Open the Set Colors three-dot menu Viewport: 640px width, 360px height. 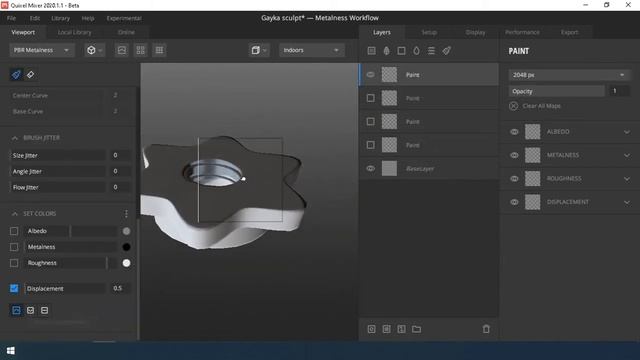pyautogui.click(x=126, y=213)
